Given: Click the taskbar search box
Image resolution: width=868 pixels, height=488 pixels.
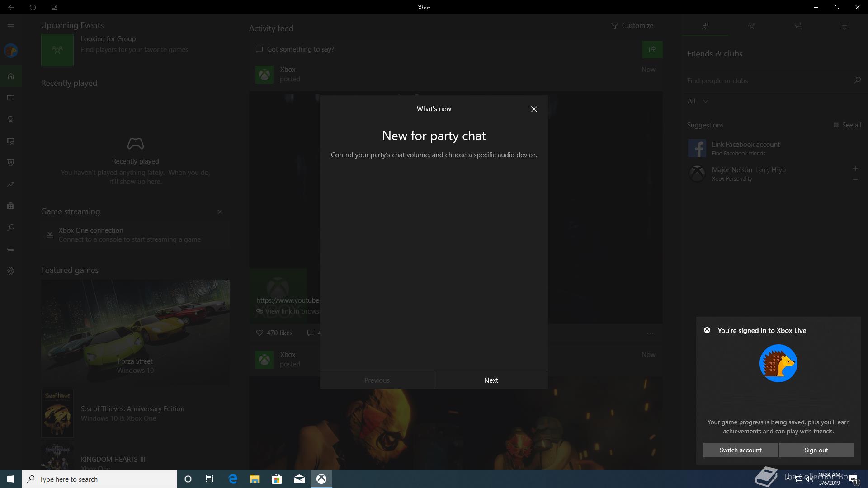Looking at the screenshot, I should [99, 479].
